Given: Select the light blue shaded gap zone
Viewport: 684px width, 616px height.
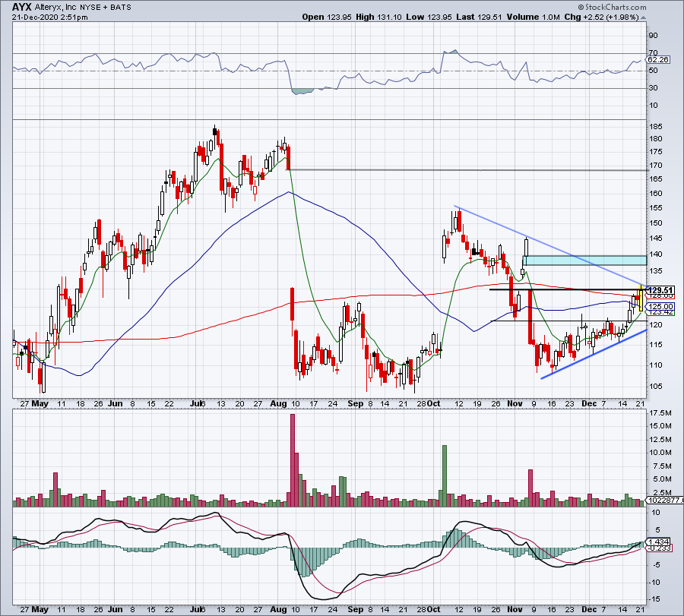Looking at the screenshot, I should (587, 261).
